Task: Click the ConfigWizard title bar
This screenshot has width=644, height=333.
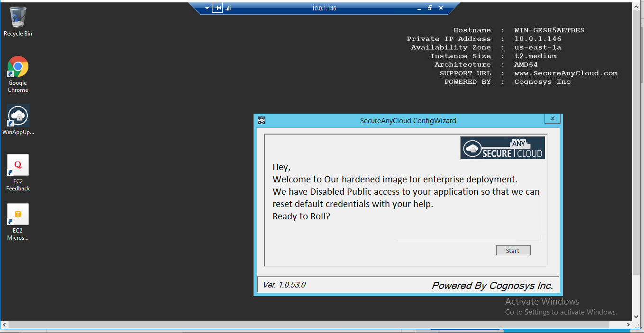Action: 408,120
